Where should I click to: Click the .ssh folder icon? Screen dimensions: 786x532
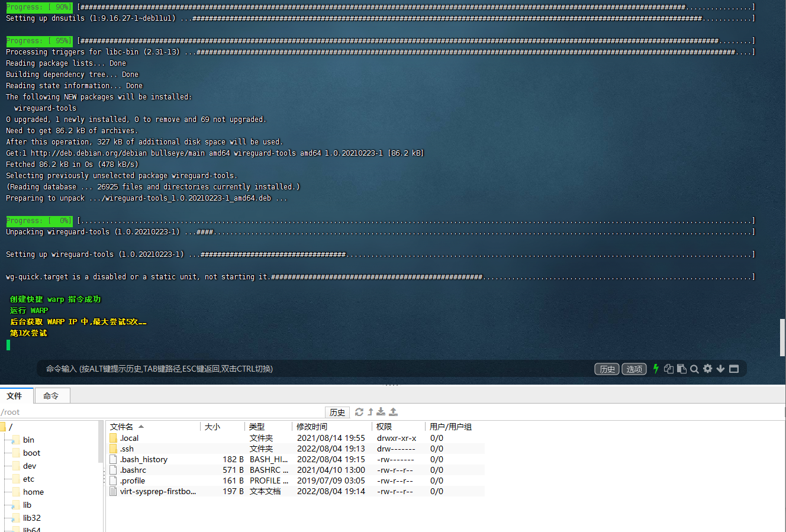113,449
